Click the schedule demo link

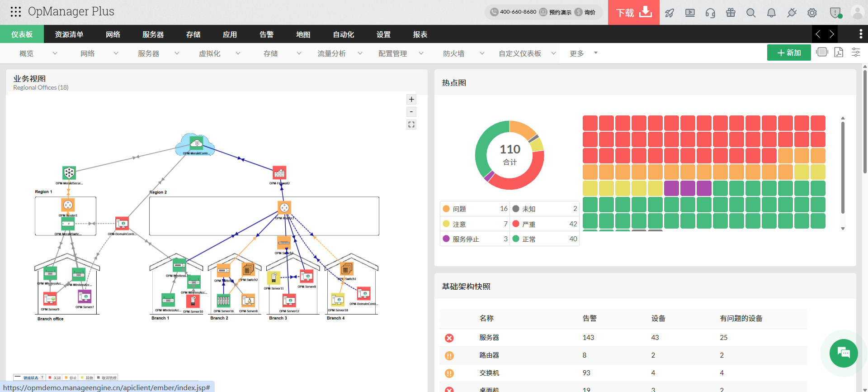556,12
